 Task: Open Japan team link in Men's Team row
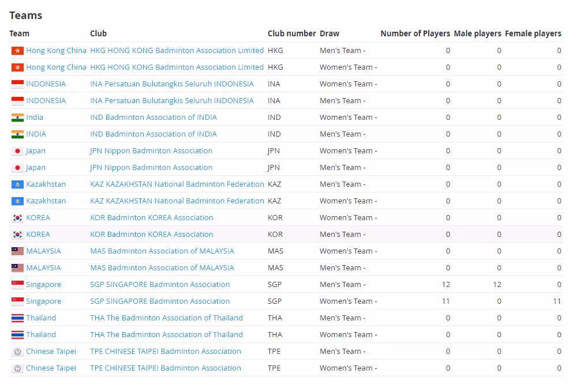[x=36, y=168]
